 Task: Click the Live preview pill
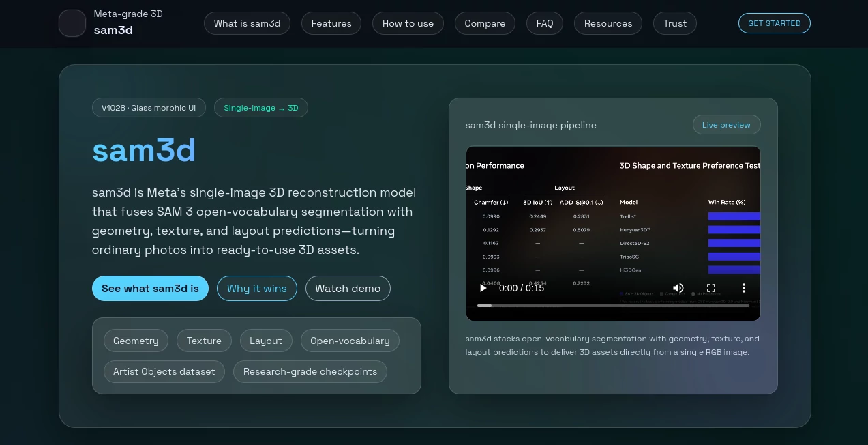click(726, 125)
